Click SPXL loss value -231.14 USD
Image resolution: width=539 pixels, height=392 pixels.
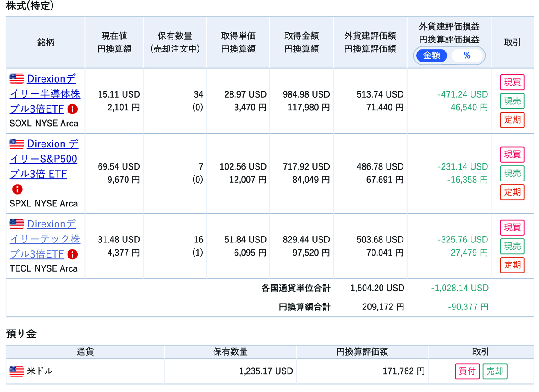462,167
